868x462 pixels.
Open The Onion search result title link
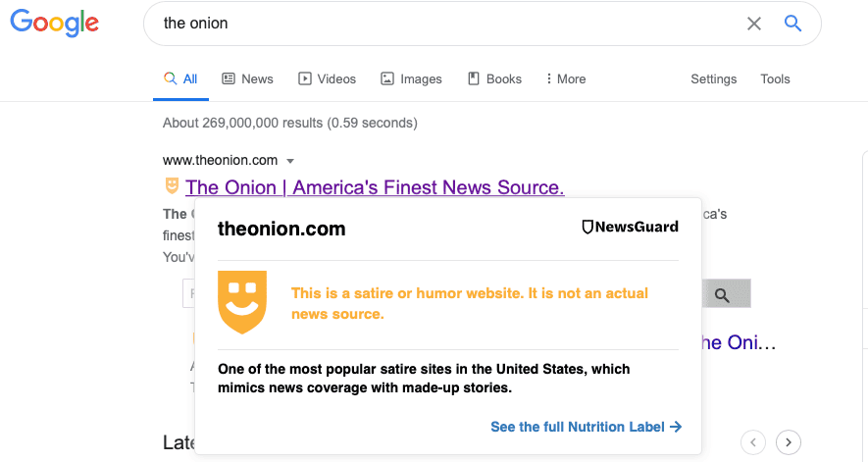tap(375, 187)
